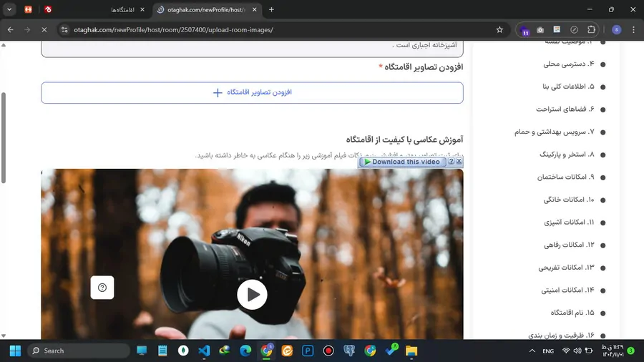The height and width of the screenshot is (362, 644).
Task: Click the colorful window extension icon
Action: pos(557,29)
